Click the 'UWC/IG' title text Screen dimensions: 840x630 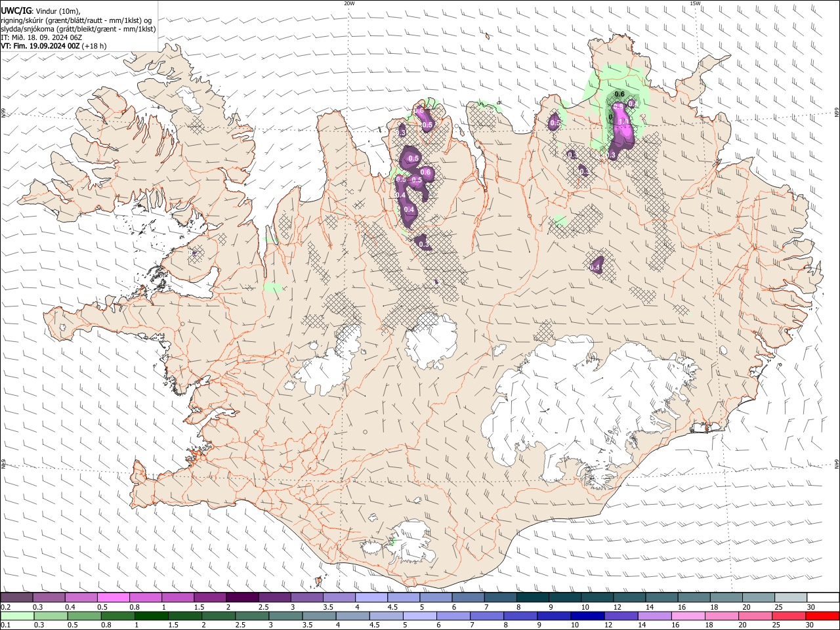point(16,10)
